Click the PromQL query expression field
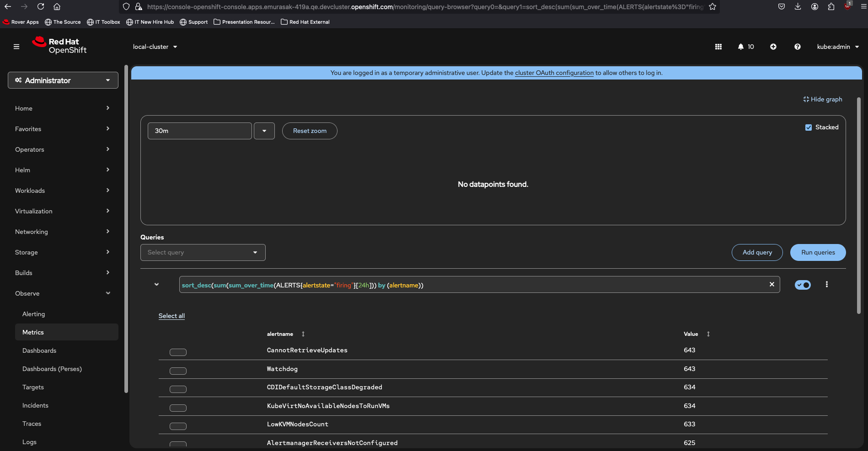This screenshot has height=451, width=868. (471, 285)
